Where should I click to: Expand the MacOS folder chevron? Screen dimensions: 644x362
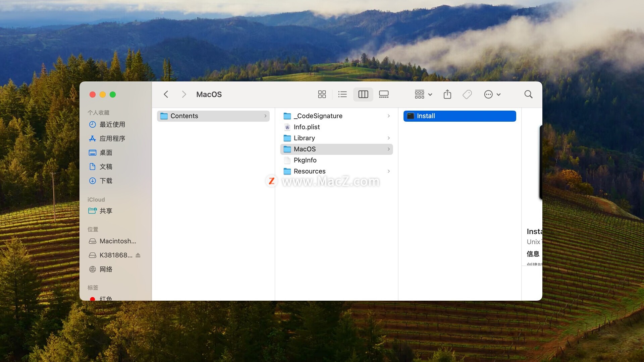pos(389,149)
